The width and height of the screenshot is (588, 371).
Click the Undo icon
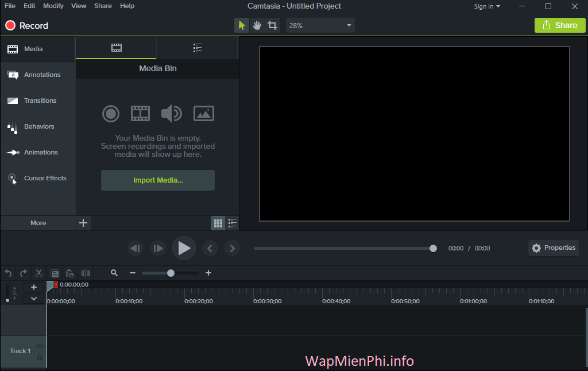[8, 273]
